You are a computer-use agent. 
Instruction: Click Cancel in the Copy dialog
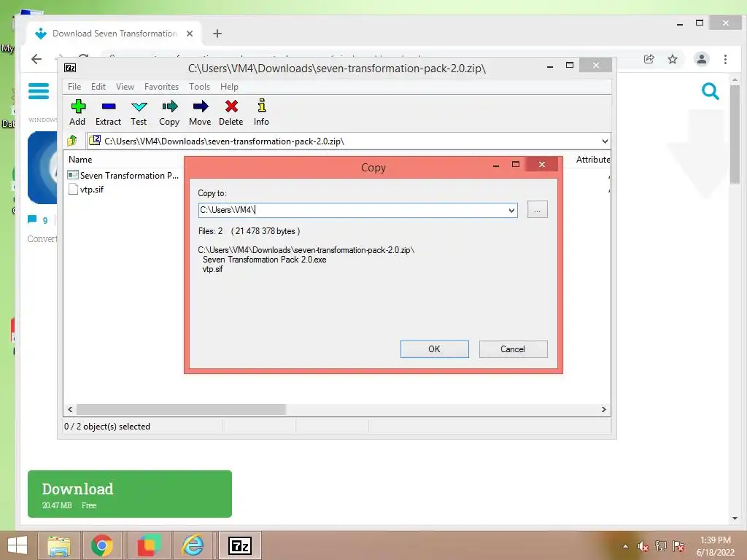coord(513,349)
